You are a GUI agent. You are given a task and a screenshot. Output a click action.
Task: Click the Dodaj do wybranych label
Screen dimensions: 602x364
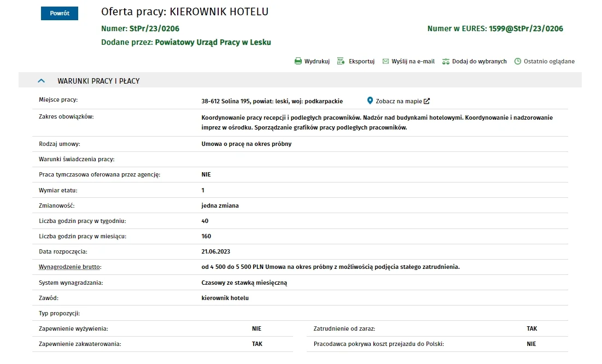[479, 61]
